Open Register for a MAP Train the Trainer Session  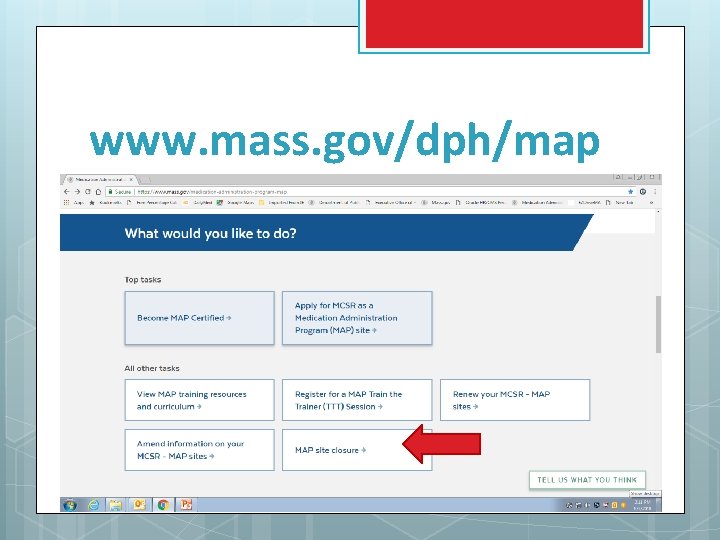[357, 400]
